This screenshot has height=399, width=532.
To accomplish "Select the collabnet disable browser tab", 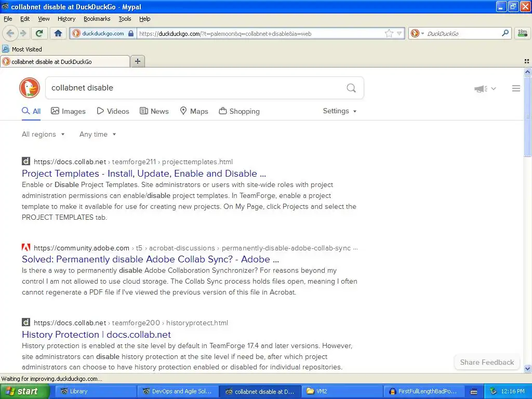I will [x=64, y=61].
